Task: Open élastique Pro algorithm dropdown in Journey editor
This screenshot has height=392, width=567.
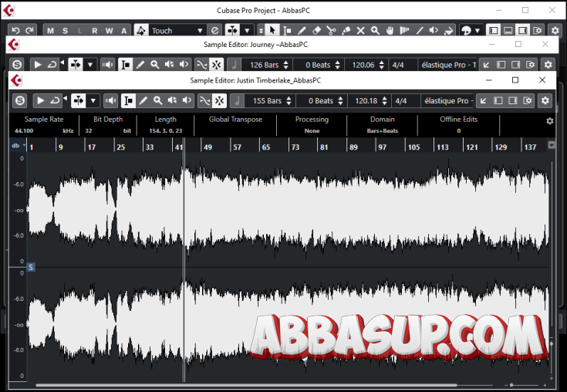Action: (x=449, y=65)
